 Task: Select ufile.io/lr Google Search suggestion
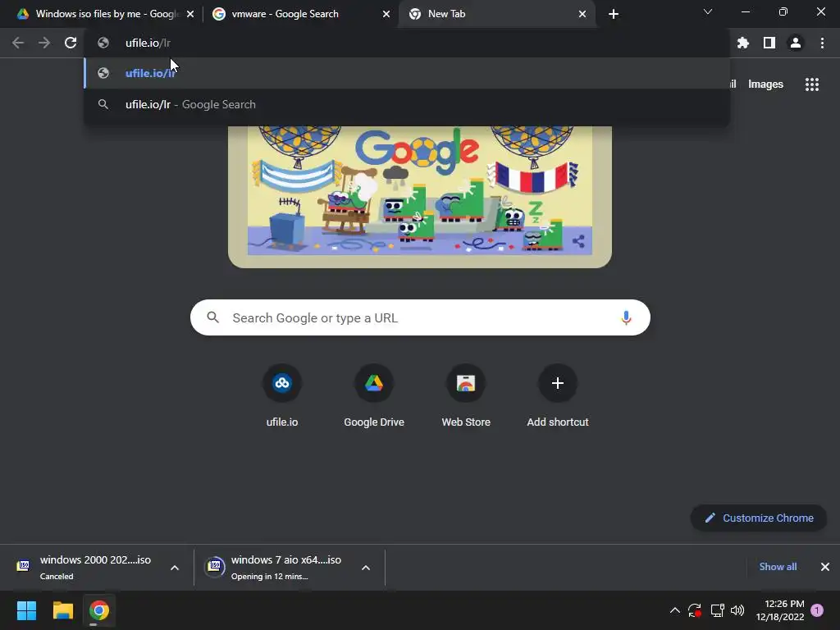point(407,104)
